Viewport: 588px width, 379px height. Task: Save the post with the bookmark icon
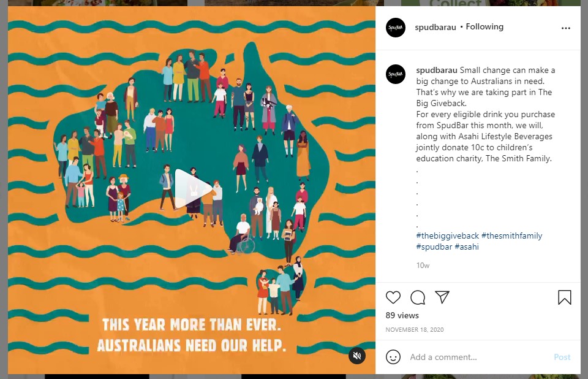coord(564,297)
